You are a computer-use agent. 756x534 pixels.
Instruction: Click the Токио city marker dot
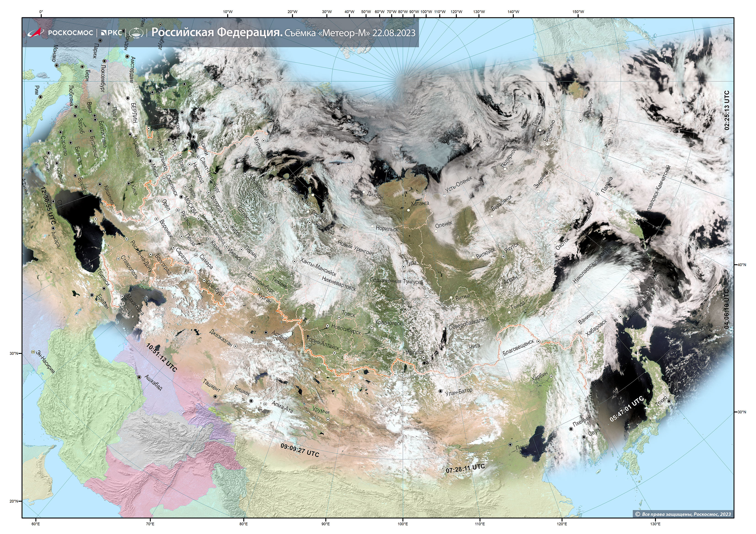click(x=669, y=401)
